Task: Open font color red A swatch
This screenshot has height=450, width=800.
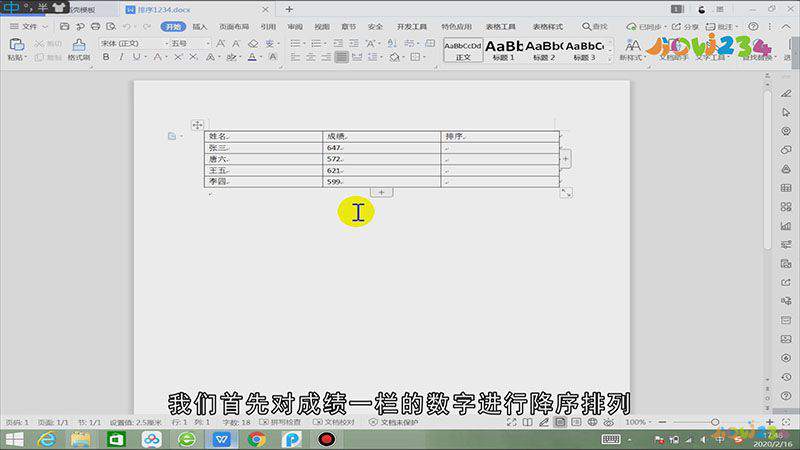Action: tap(252, 57)
